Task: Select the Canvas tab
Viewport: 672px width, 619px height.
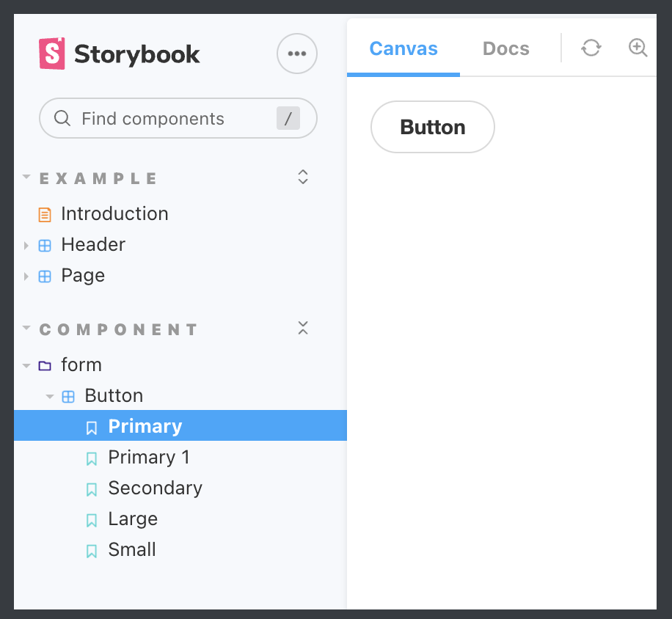Action: [403, 48]
